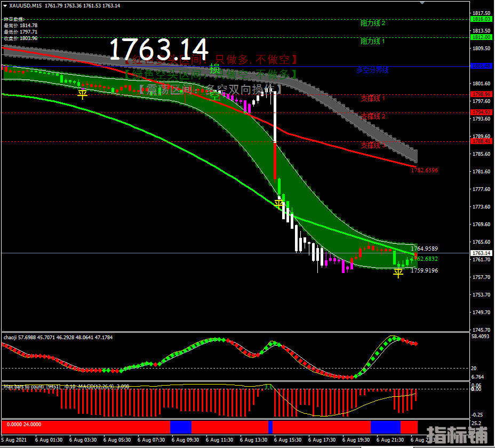Click the 6 Aug 19:30 time label
This screenshot has width=495, height=448.
356,440
